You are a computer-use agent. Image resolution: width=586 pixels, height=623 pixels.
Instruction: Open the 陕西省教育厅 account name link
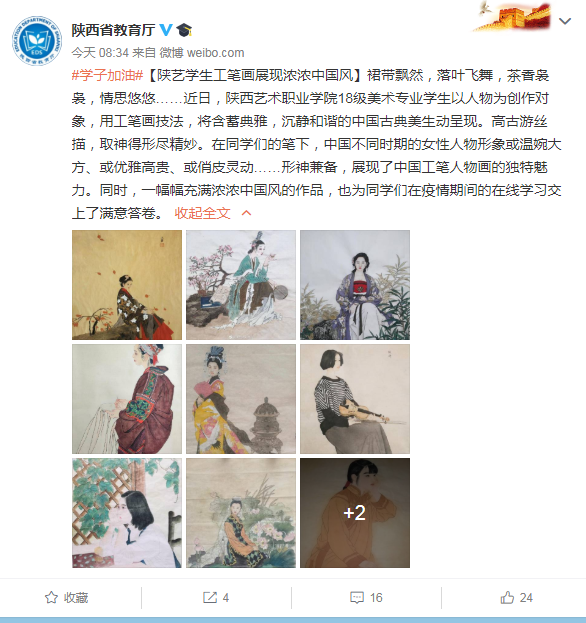pos(113,30)
